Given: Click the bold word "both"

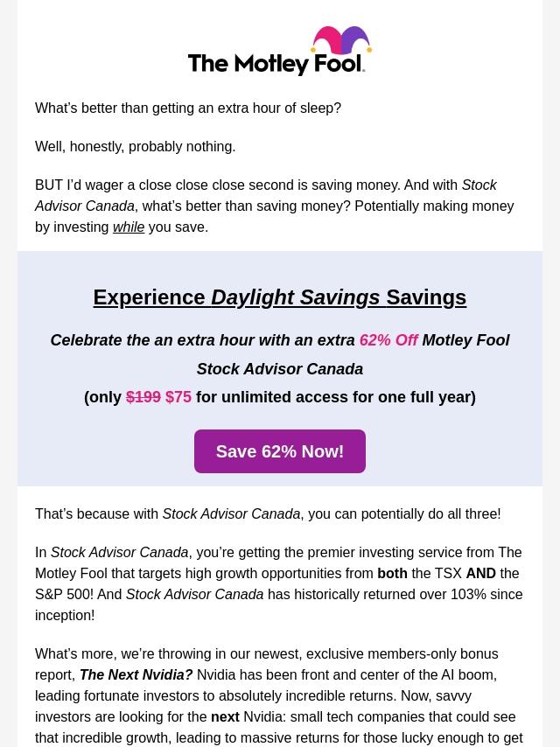Looking at the screenshot, I should (x=392, y=574).
